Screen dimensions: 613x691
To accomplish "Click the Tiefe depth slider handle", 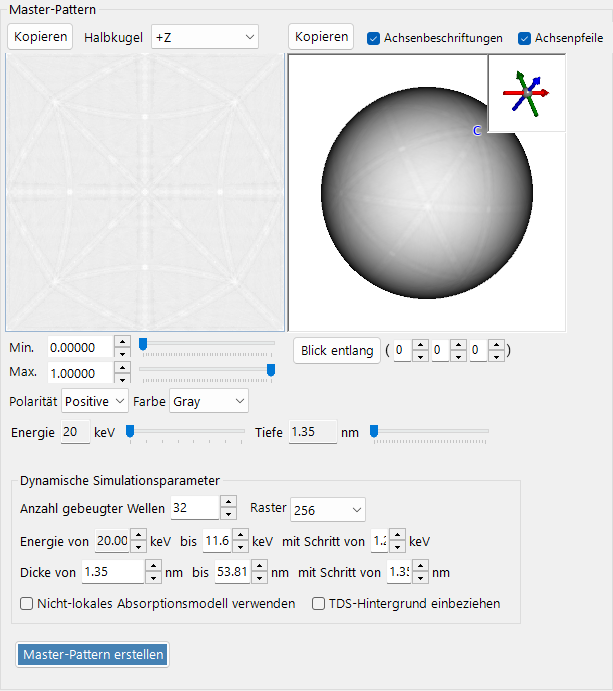I will [x=374, y=431].
